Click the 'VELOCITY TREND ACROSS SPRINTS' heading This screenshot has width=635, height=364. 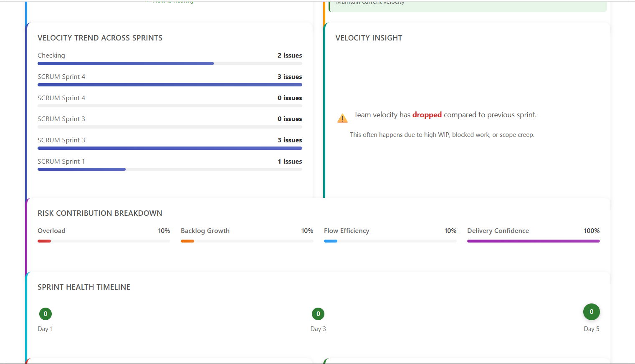100,38
